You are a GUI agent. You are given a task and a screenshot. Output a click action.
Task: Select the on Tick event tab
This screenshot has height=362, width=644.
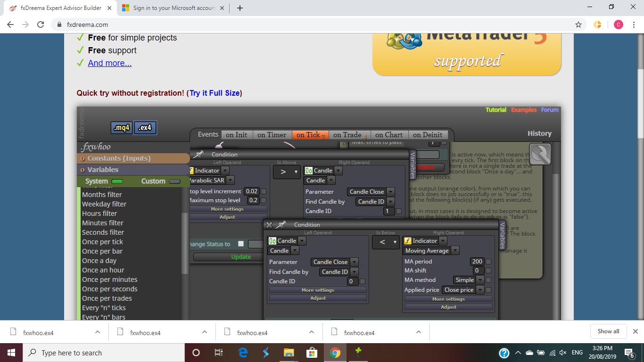310,135
